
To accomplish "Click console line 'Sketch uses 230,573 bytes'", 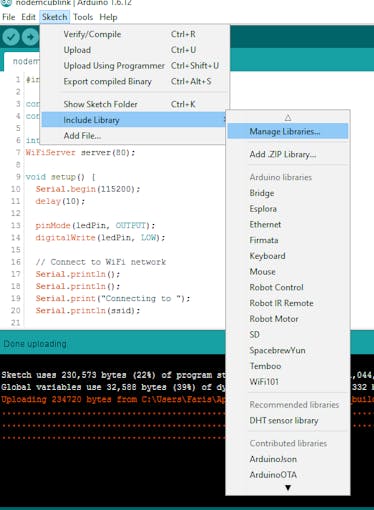I will pos(113,375).
